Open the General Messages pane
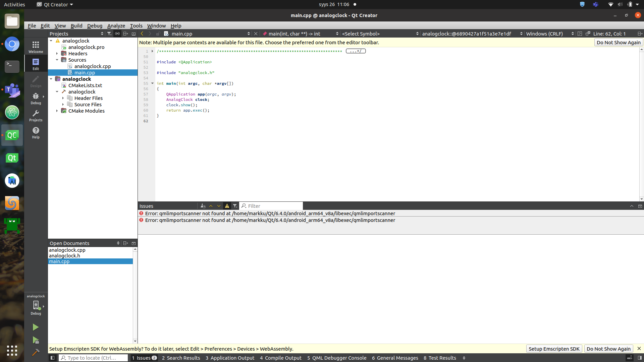The width and height of the screenshot is (644, 362). pyautogui.click(x=395, y=358)
